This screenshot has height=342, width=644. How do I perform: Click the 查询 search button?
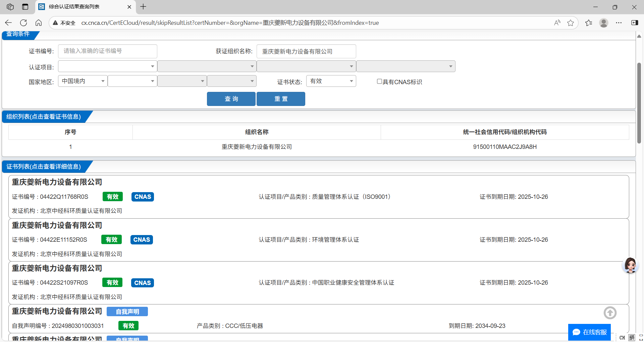point(231,99)
